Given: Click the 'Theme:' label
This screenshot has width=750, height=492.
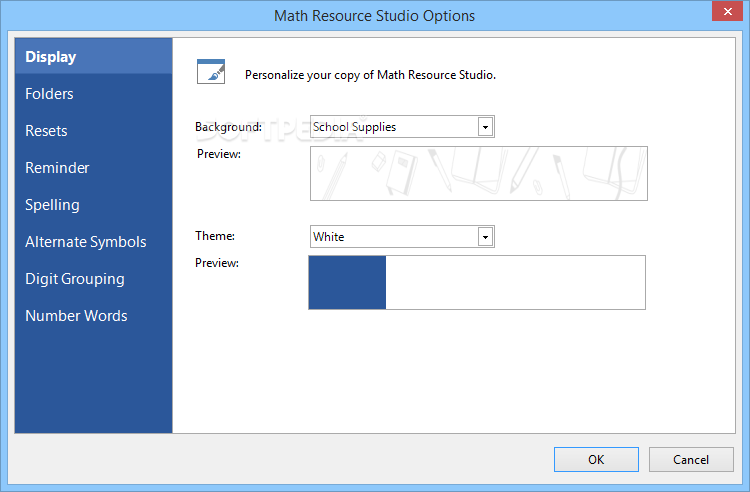Looking at the screenshot, I should pos(215,236).
